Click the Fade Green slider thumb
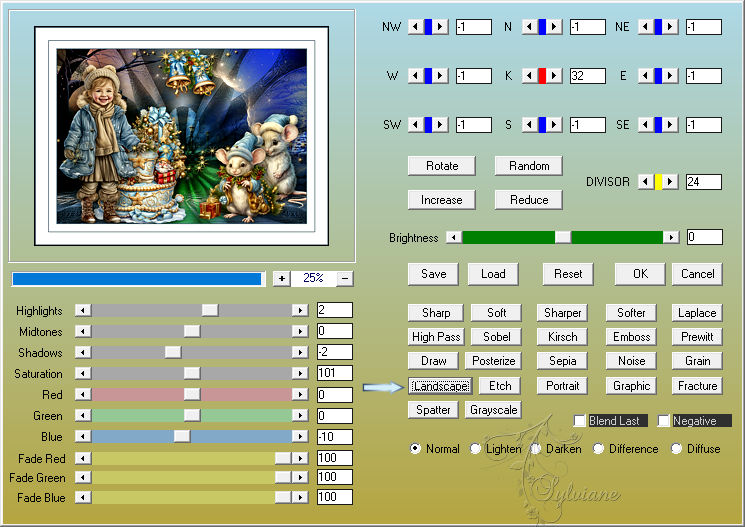 (283, 477)
